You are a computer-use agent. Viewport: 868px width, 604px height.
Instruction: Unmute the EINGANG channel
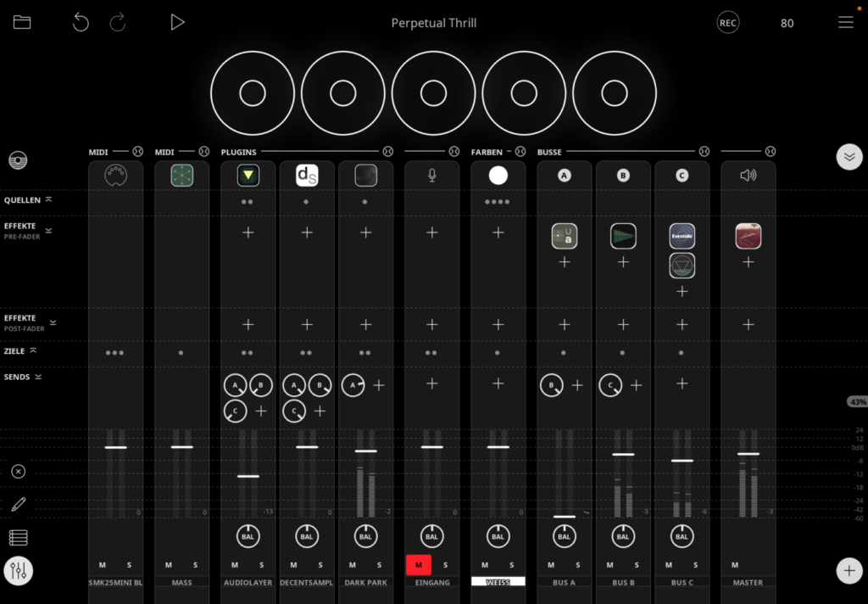point(418,565)
